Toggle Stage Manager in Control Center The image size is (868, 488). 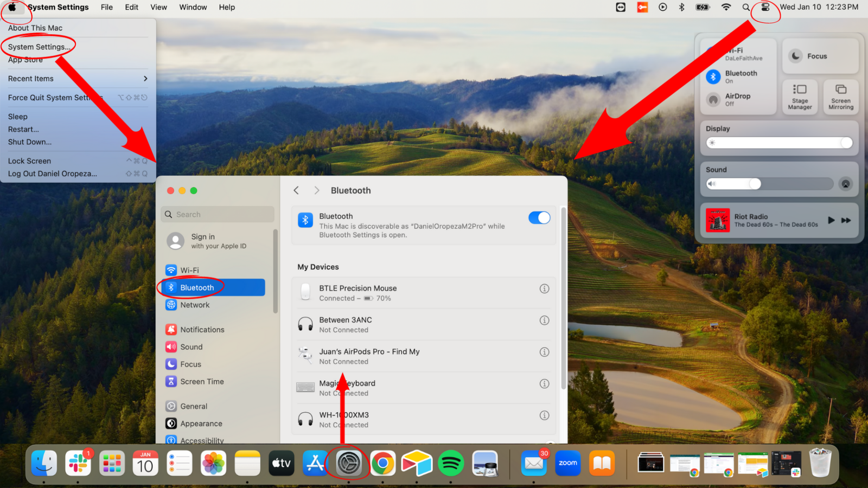click(800, 97)
